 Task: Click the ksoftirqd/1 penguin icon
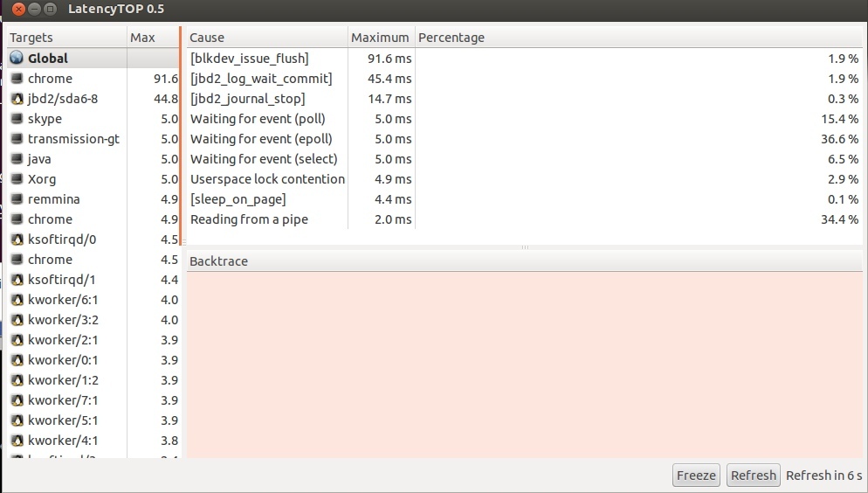[17, 280]
